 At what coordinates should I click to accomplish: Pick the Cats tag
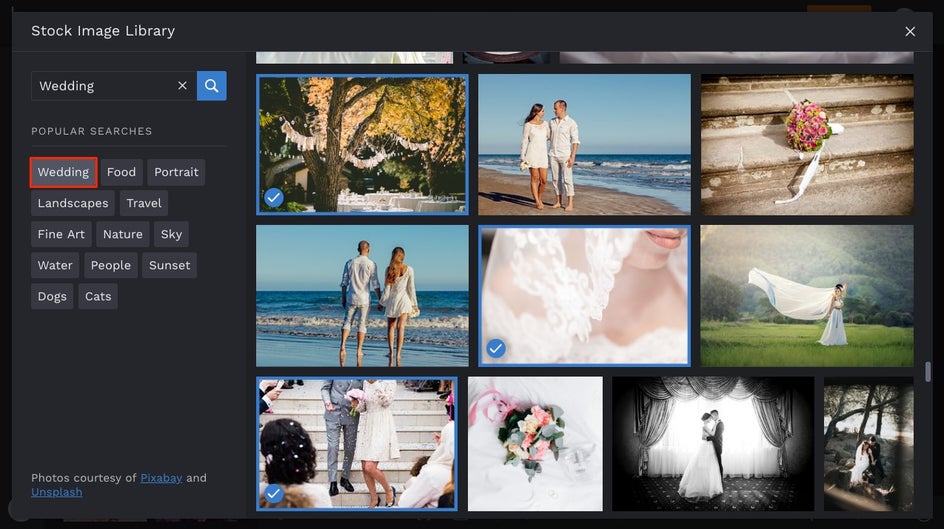98,297
